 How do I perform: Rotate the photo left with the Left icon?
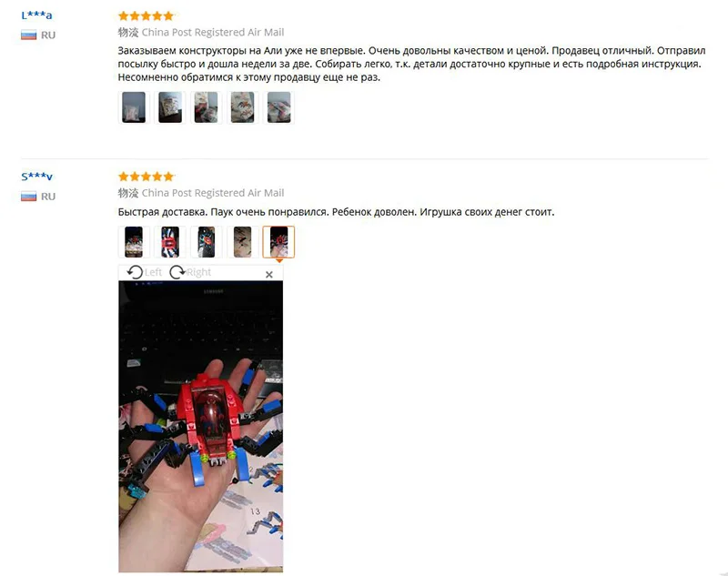[144, 272]
